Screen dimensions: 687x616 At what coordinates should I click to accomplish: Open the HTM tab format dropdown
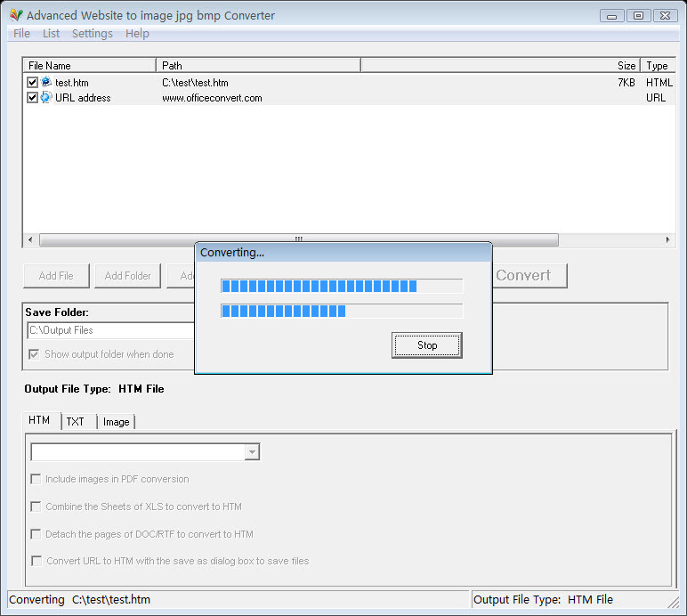[x=252, y=452]
